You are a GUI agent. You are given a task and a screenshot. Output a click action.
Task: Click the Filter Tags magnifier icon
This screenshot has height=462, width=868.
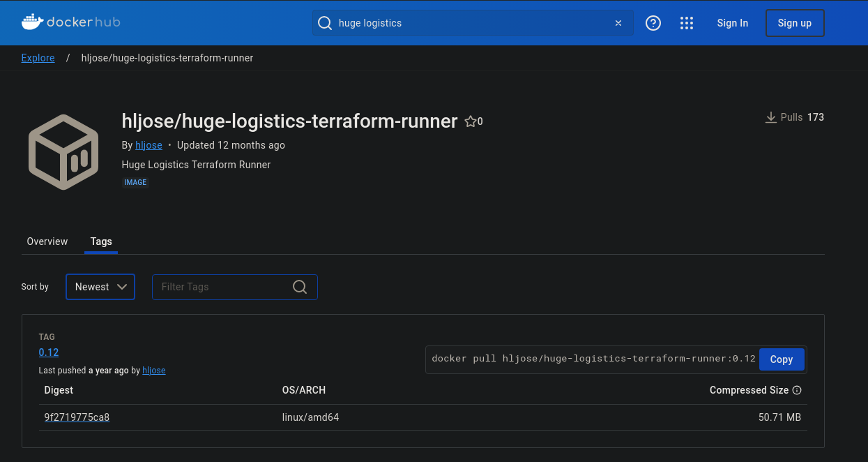pyautogui.click(x=300, y=287)
